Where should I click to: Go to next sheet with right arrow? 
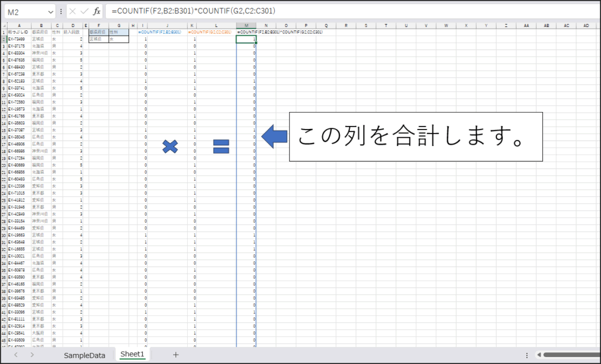[x=32, y=355]
